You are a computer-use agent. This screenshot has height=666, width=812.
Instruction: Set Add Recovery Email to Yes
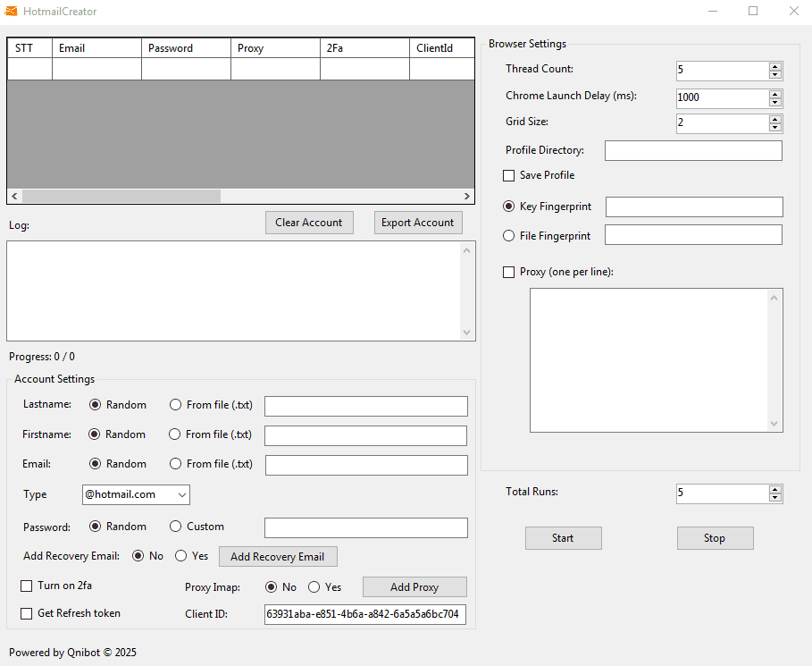[180, 556]
